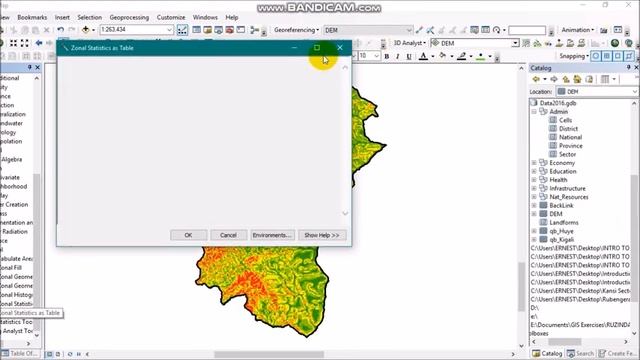Open the Insert menu
This screenshot has height=360, width=640.
point(62,18)
